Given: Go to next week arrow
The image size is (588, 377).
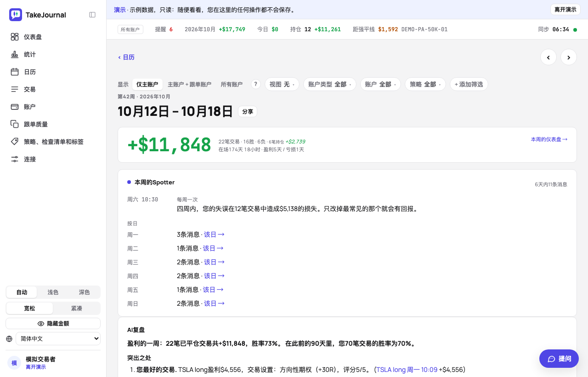Looking at the screenshot, I should (x=569, y=57).
